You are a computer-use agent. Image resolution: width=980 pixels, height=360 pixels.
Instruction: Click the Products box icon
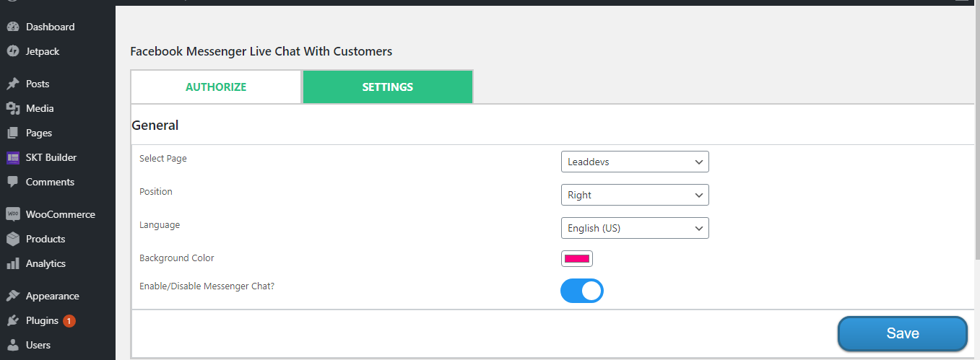pos(12,239)
